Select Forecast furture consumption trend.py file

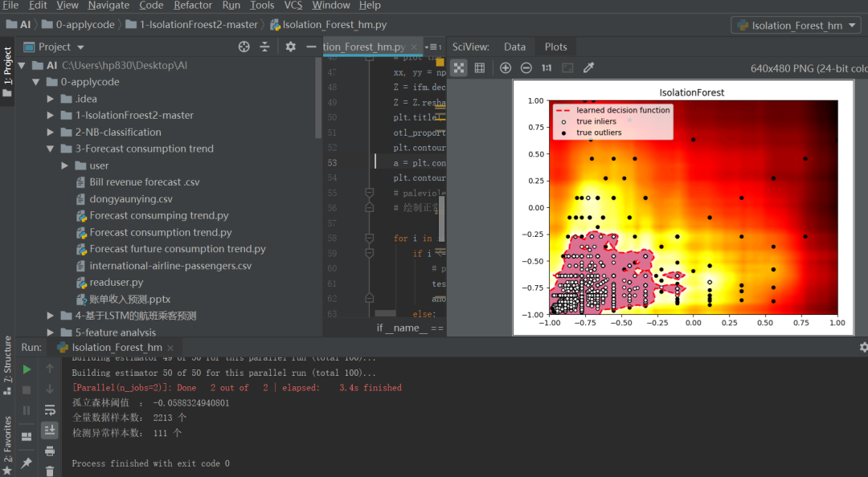pos(178,249)
